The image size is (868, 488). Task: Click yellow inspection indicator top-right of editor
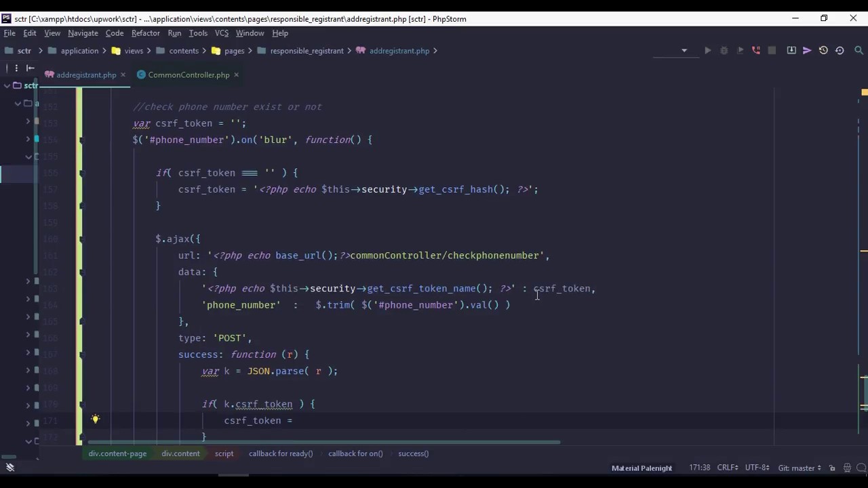tap(864, 92)
